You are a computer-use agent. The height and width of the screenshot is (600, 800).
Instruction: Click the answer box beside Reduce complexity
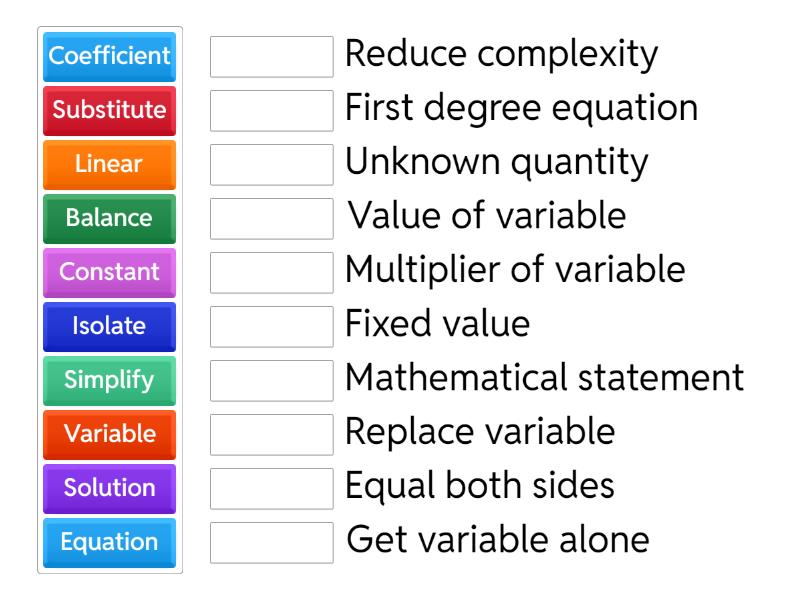[272, 58]
